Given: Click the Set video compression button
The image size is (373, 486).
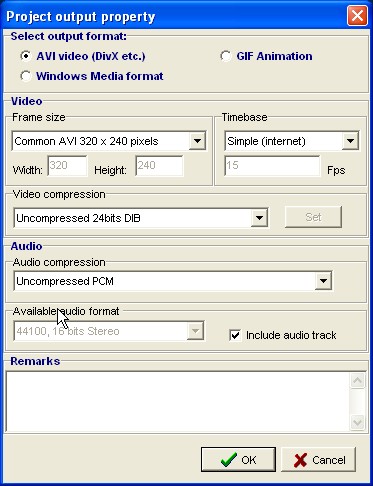Looking at the screenshot, I should pos(313,217).
